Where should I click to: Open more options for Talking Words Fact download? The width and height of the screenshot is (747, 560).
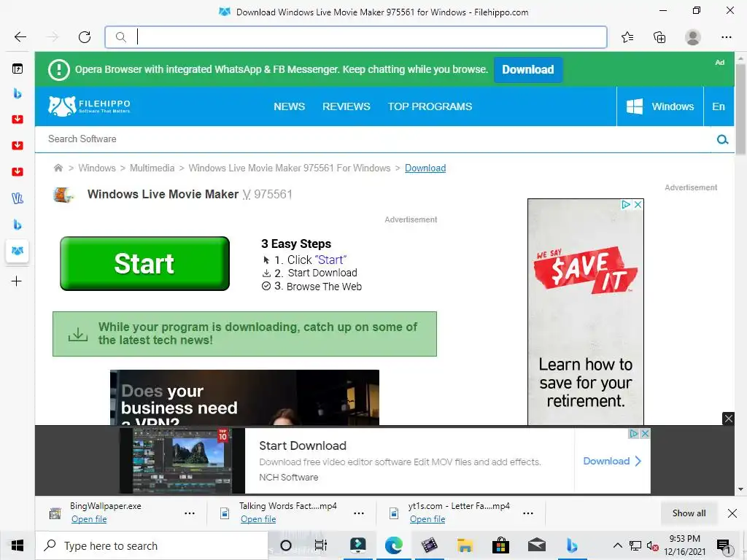[x=359, y=513]
